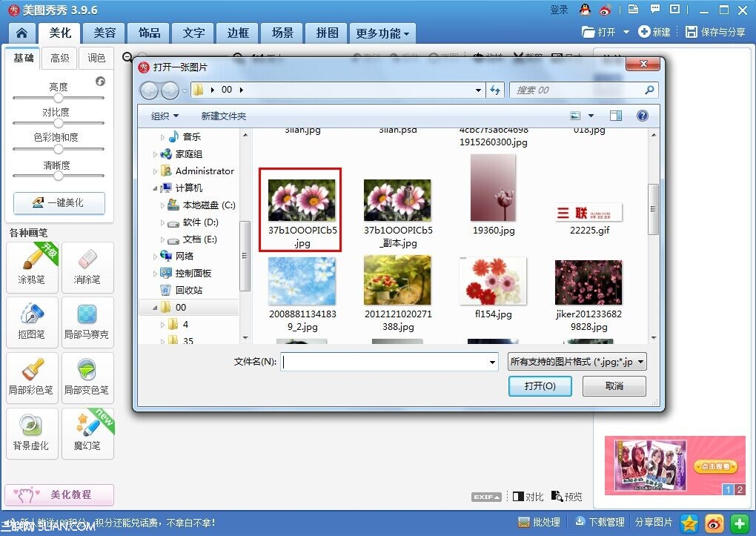Viewport: 756px width, 536px height.
Task: Click the 亮度 brightness slider handle
Action: 59,98
